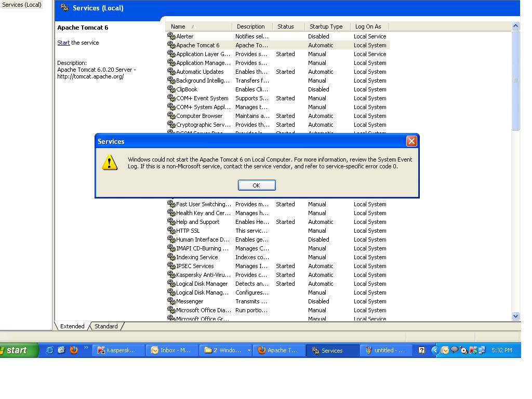
Task: Click the services list vertical scrollbar thumb
Action: pos(515,80)
